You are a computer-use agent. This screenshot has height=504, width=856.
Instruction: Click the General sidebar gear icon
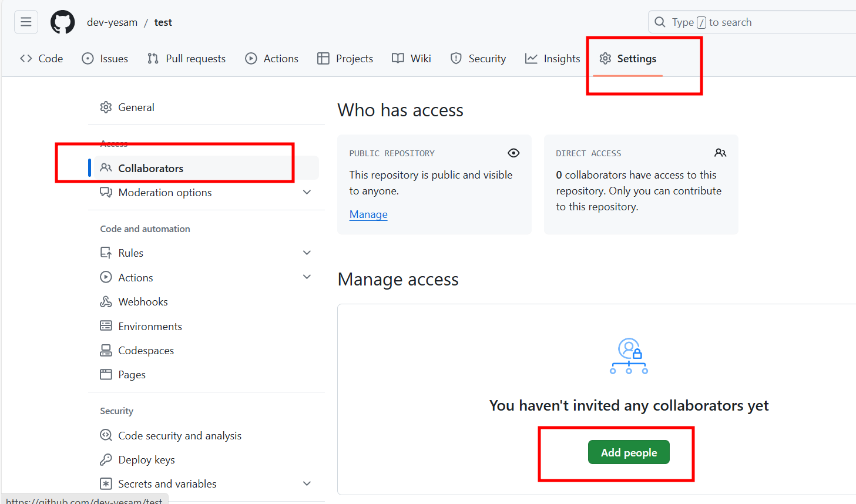coord(106,107)
